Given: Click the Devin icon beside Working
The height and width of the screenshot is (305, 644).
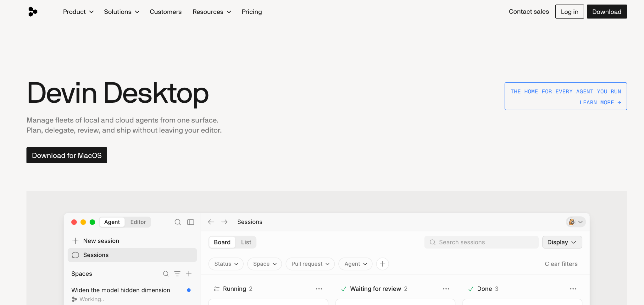Looking at the screenshot, I should pos(74,299).
